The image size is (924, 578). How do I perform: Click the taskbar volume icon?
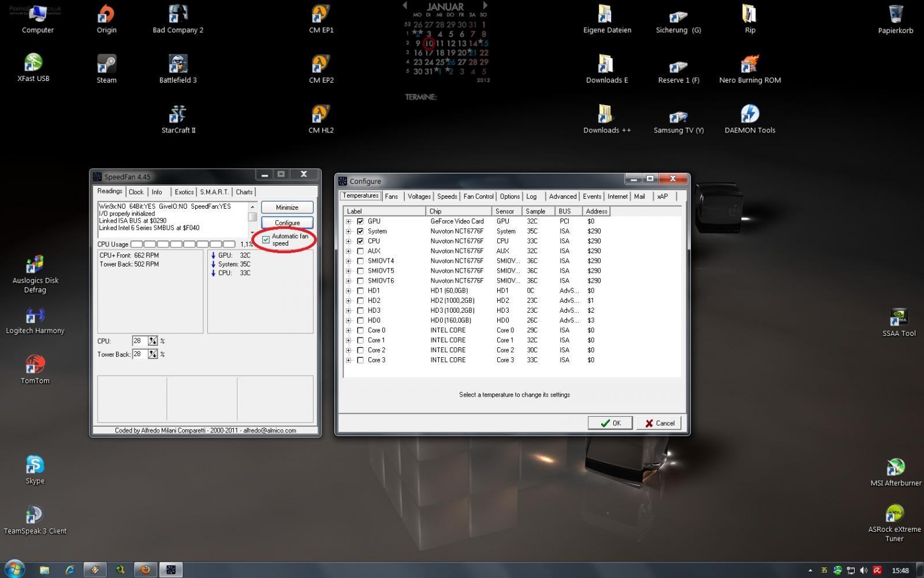click(863, 570)
